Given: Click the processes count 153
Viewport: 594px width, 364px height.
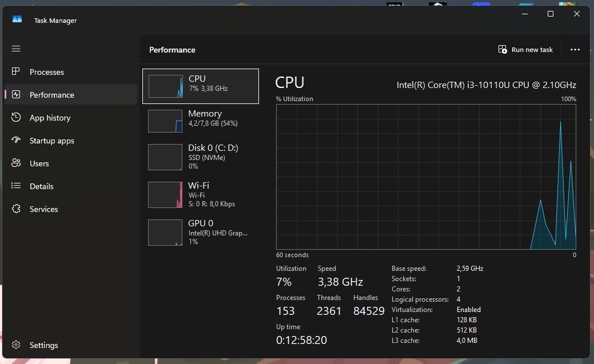Looking at the screenshot, I should point(286,311).
